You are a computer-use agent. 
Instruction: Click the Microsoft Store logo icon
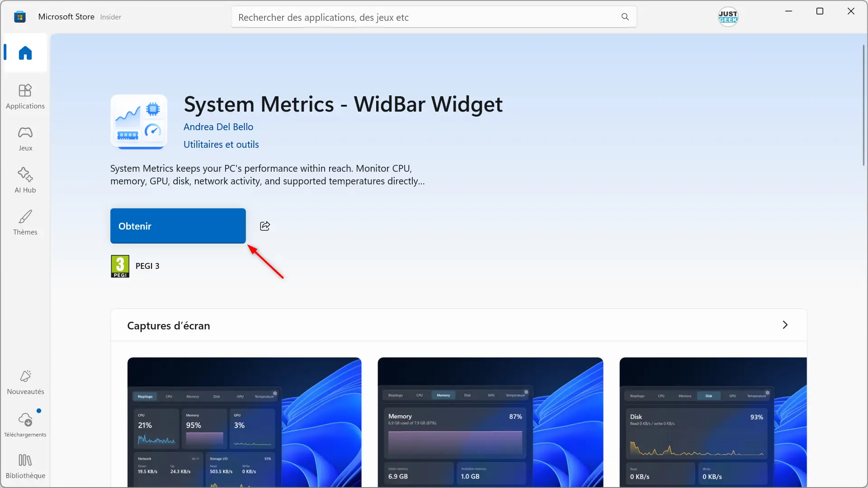click(x=19, y=17)
